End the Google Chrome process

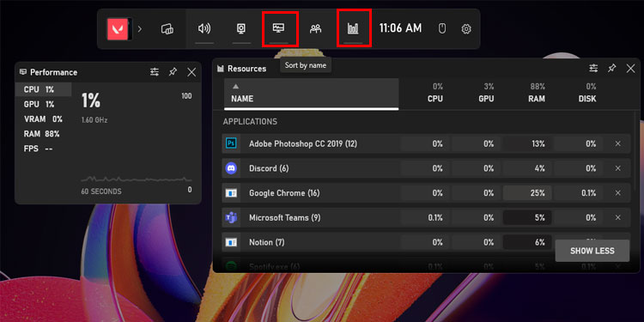point(617,193)
